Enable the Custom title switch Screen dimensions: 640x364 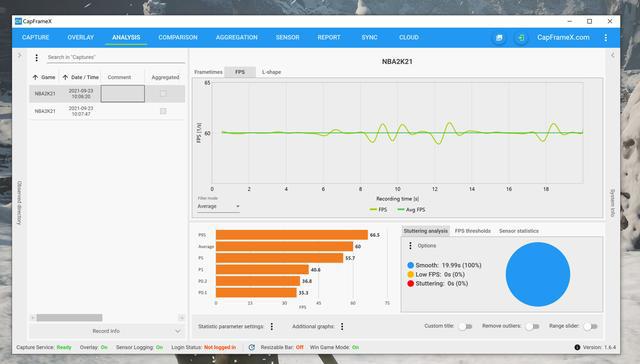tap(466, 326)
